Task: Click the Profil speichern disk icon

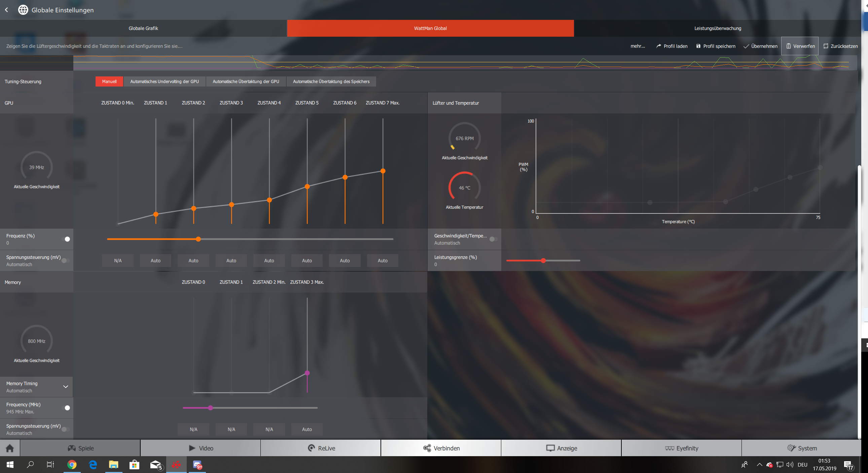Action: 698,46
